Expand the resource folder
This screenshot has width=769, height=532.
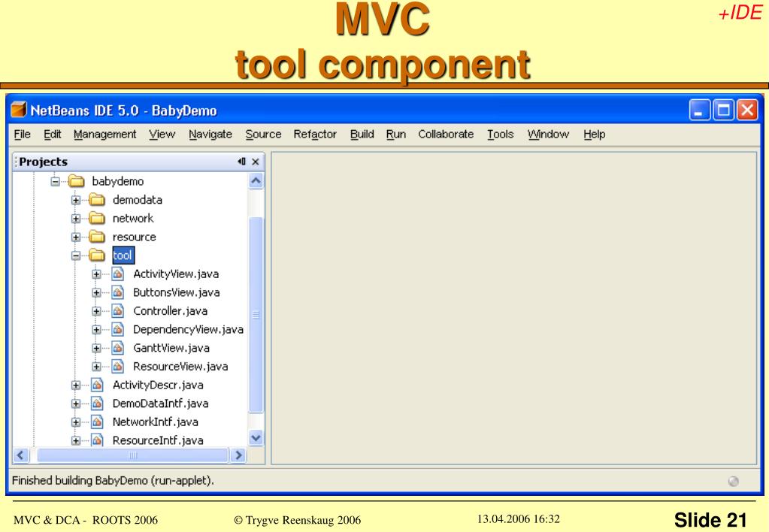76,237
